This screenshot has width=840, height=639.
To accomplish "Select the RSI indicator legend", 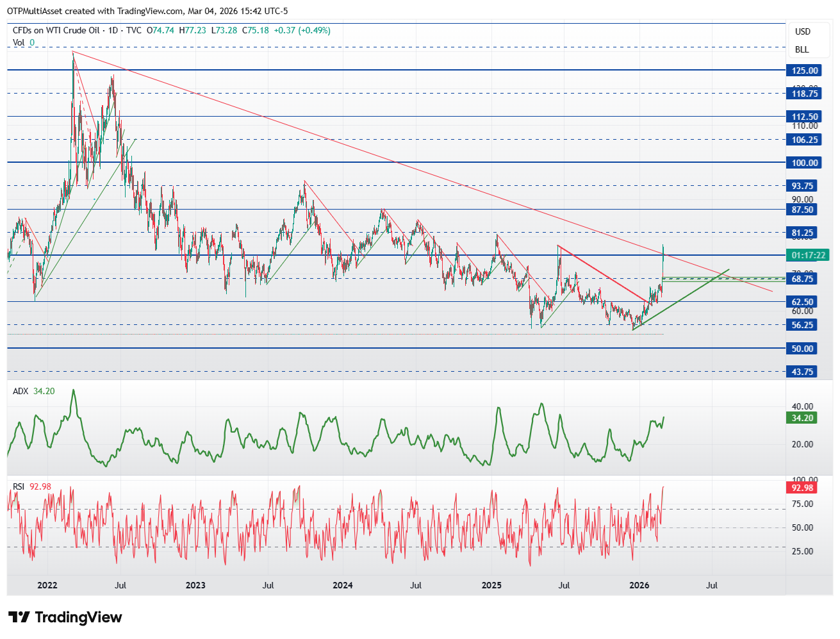I will [32, 486].
